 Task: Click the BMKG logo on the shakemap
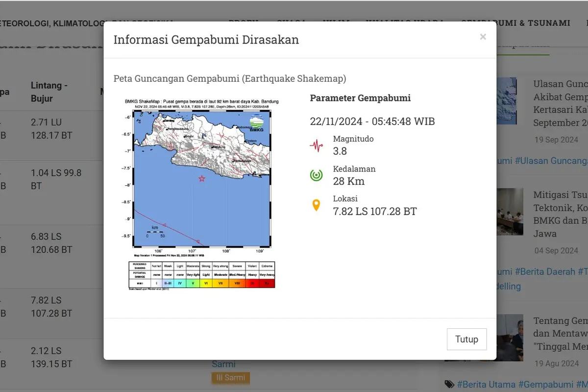click(x=256, y=122)
